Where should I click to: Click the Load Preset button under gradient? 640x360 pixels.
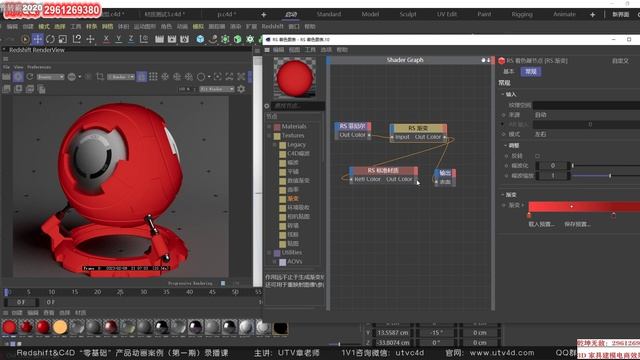click(541, 224)
